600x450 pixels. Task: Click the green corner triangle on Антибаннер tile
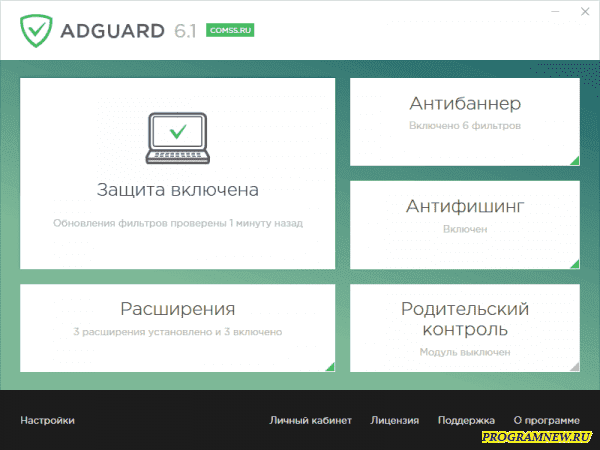pos(575,161)
